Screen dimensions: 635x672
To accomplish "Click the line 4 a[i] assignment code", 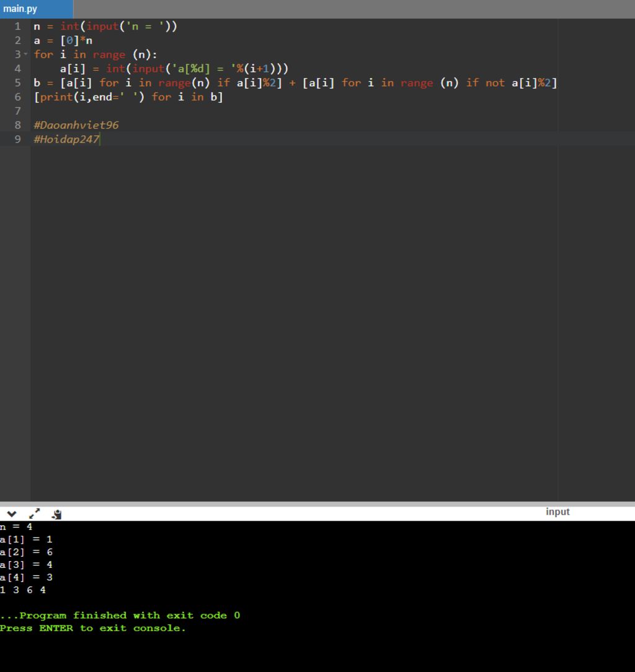I will 174,69.
